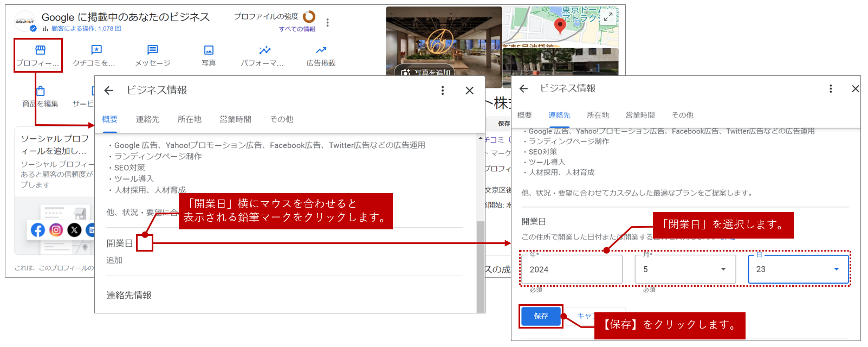This screenshot has height=347, width=868.
Task: Click the 年 year field showing 2024
Action: tap(572, 269)
